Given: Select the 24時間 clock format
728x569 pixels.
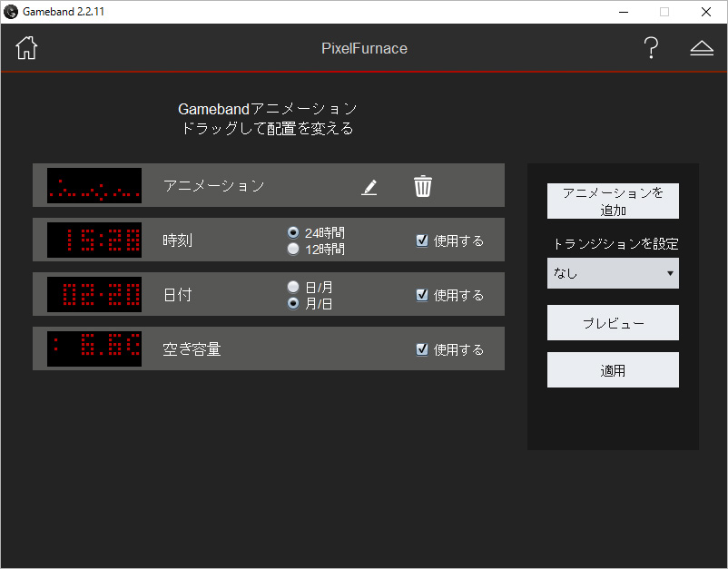Looking at the screenshot, I should 293,232.
